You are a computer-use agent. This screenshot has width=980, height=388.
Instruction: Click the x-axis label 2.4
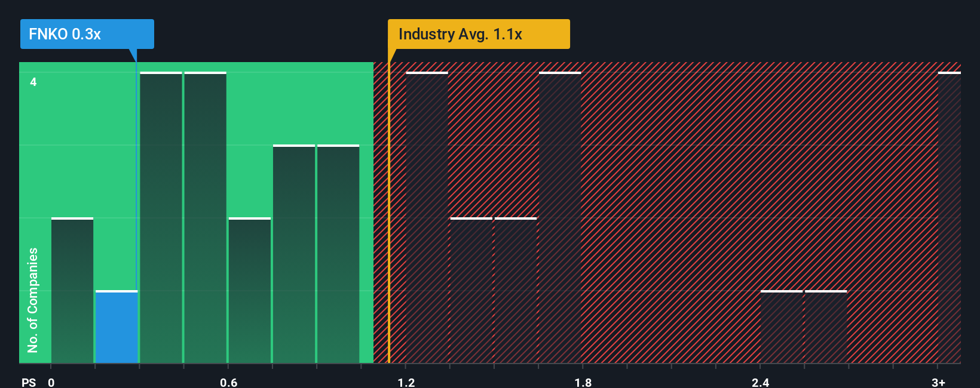click(x=760, y=382)
